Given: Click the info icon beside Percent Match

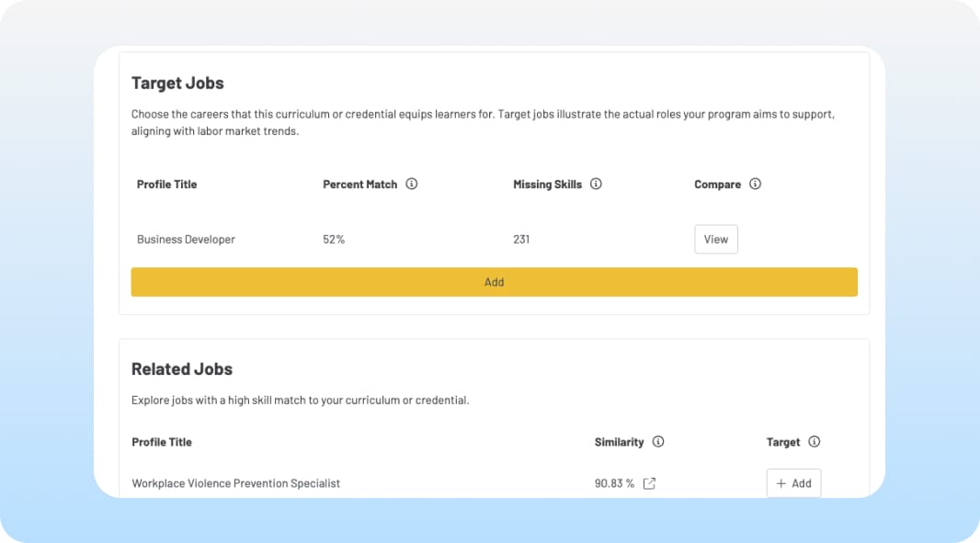Looking at the screenshot, I should click(x=412, y=184).
